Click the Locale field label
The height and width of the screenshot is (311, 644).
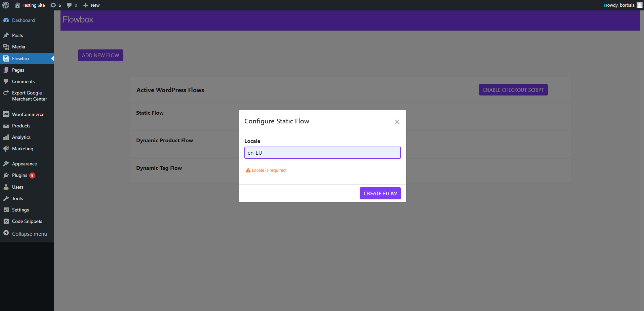click(252, 141)
